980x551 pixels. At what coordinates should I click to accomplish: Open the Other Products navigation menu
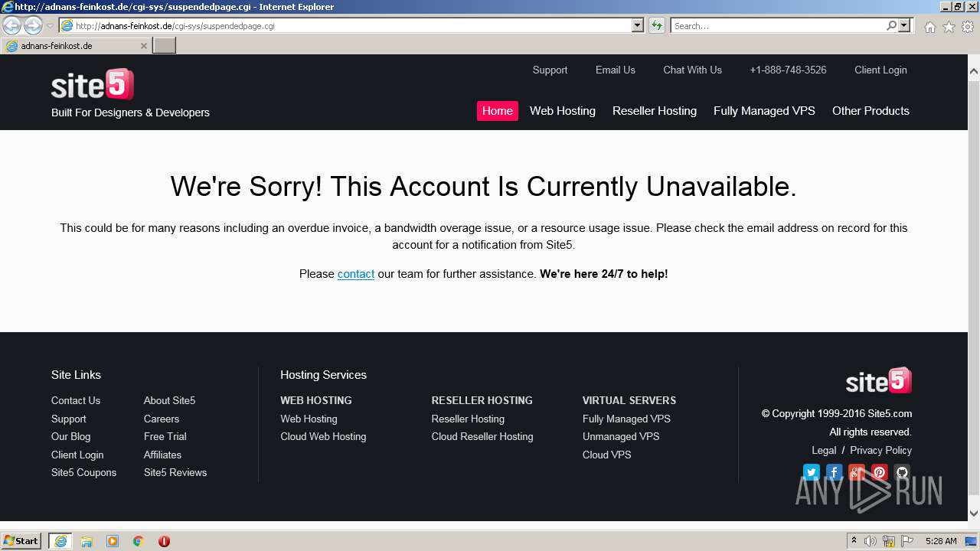871,111
